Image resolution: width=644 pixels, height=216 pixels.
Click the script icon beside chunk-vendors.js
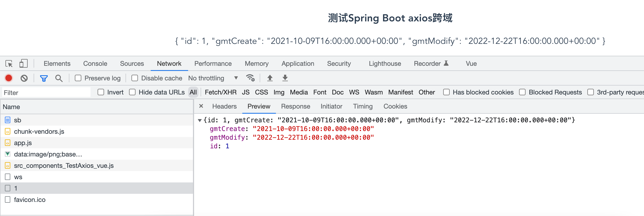point(8,131)
